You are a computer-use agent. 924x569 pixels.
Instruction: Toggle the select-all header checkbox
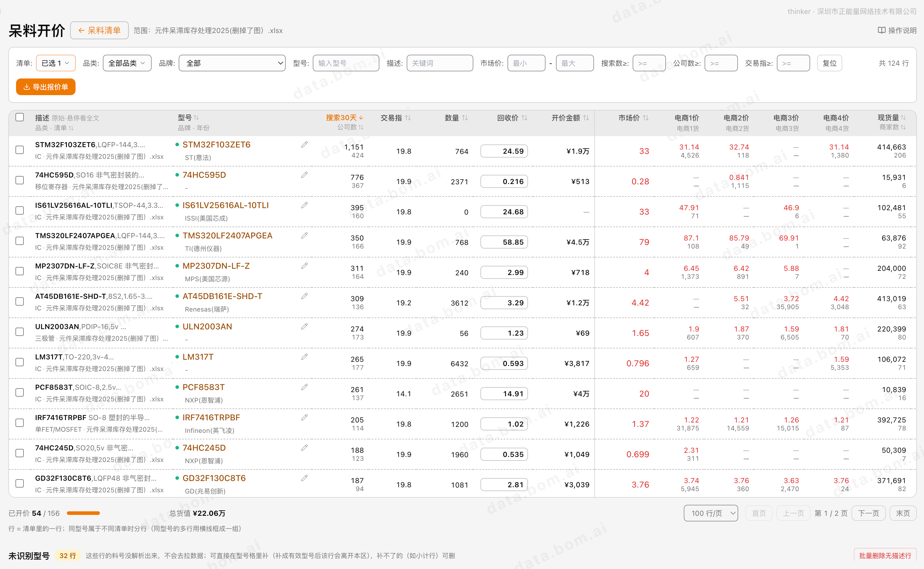(x=20, y=117)
